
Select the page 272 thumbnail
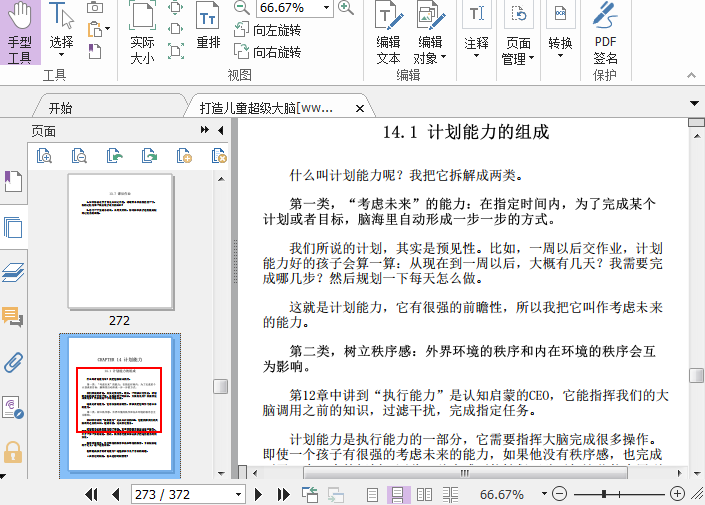point(120,242)
